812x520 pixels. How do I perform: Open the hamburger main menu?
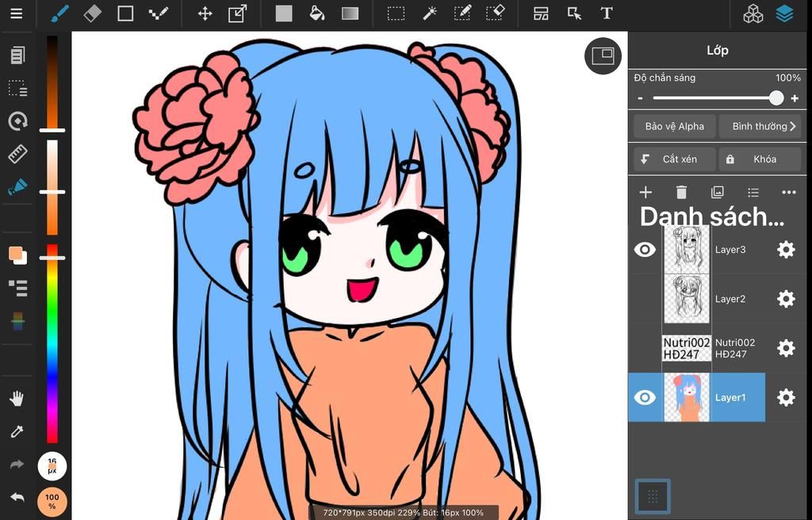pos(17,13)
